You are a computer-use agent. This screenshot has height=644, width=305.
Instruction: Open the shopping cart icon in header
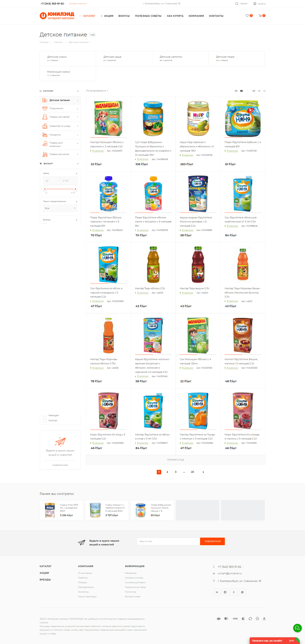(x=260, y=16)
